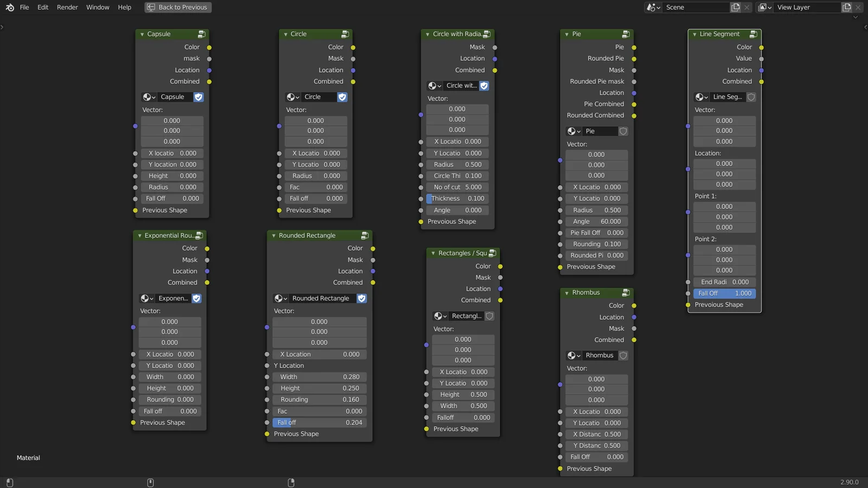This screenshot has height=488, width=868.
Task: Click the new scene copy icon beside Scene
Action: pyautogui.click(x=735, y=7)
